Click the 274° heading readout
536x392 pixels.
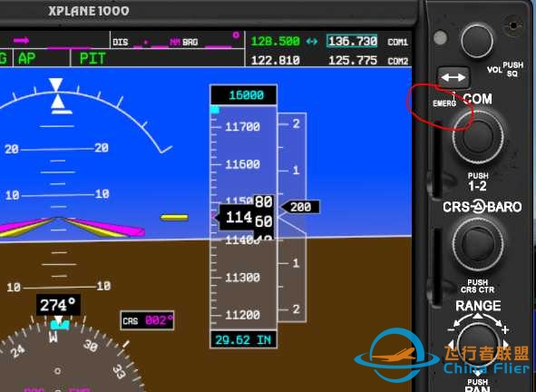pos(58,305)
